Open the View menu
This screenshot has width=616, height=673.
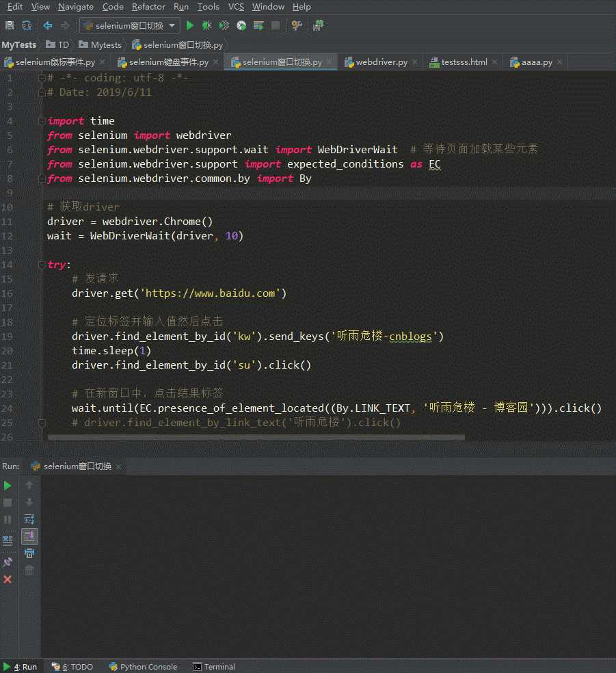pyautogui.click(x=40, y=7)
